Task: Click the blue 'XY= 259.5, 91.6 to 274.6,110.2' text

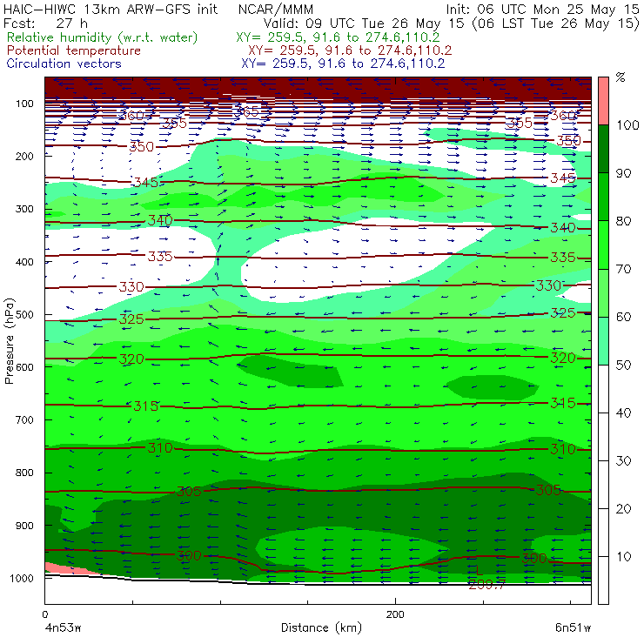Action: click(343, 64)
